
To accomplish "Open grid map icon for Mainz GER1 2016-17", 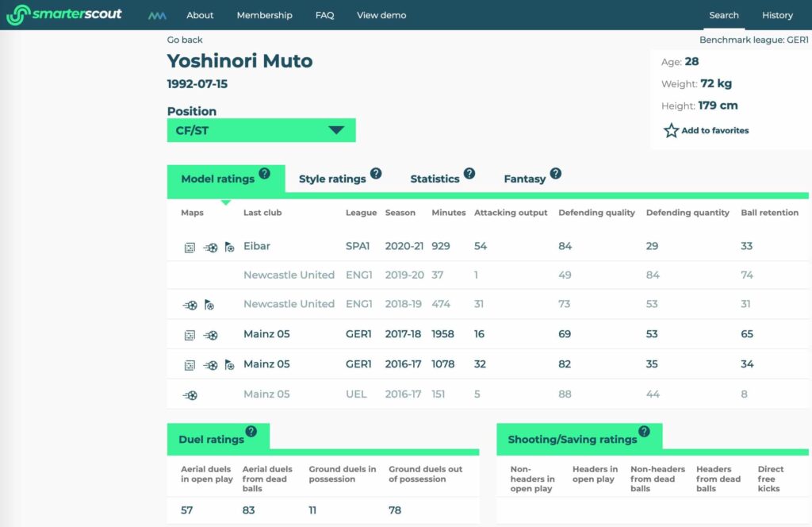I will 190,365.
